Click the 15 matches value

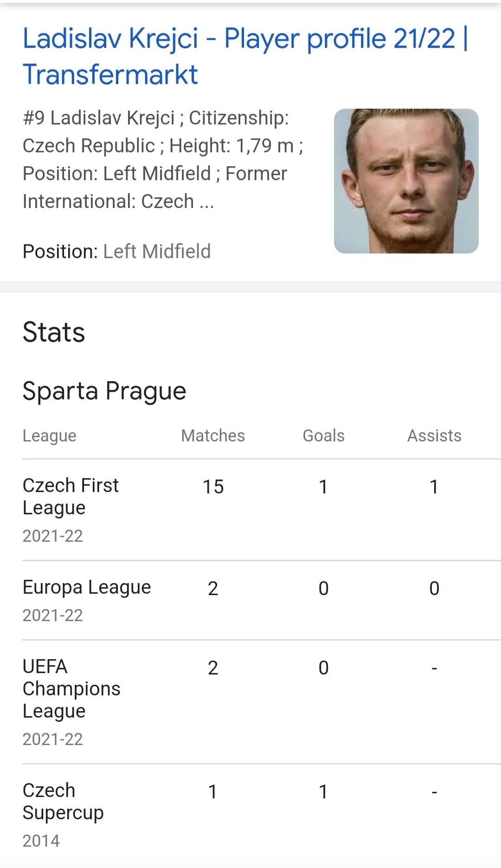coord(213,487)
